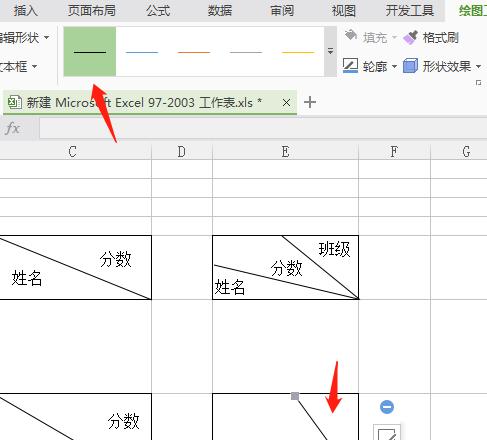Open the Outline (轮廓) dropdown arrow
Screen dimensions: 487x440
(394, 67)
